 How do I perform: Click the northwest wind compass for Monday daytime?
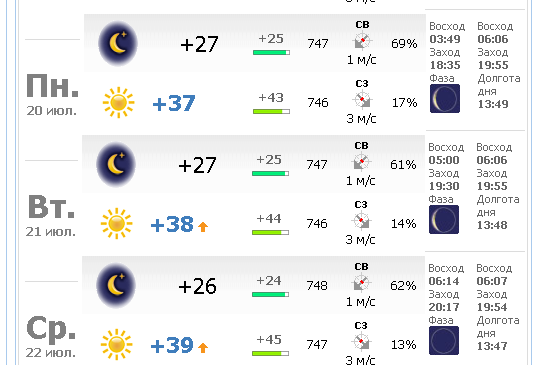pos(362,99)
